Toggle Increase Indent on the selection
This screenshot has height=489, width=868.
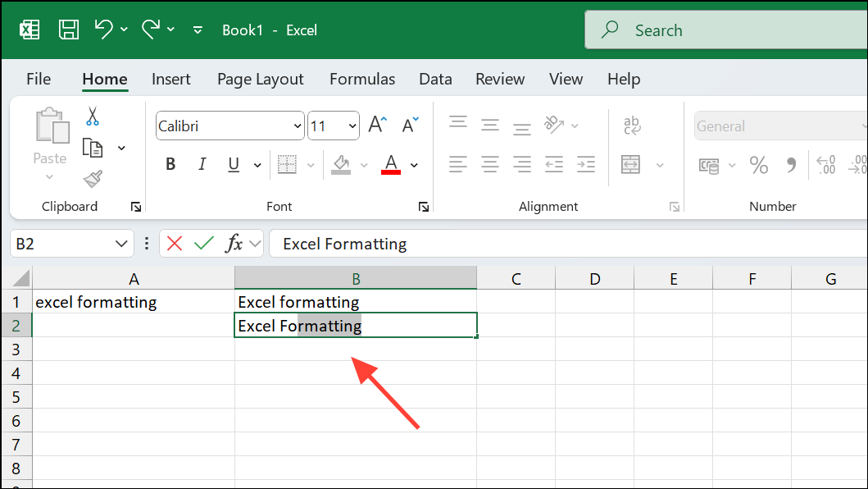coord(586,164)
